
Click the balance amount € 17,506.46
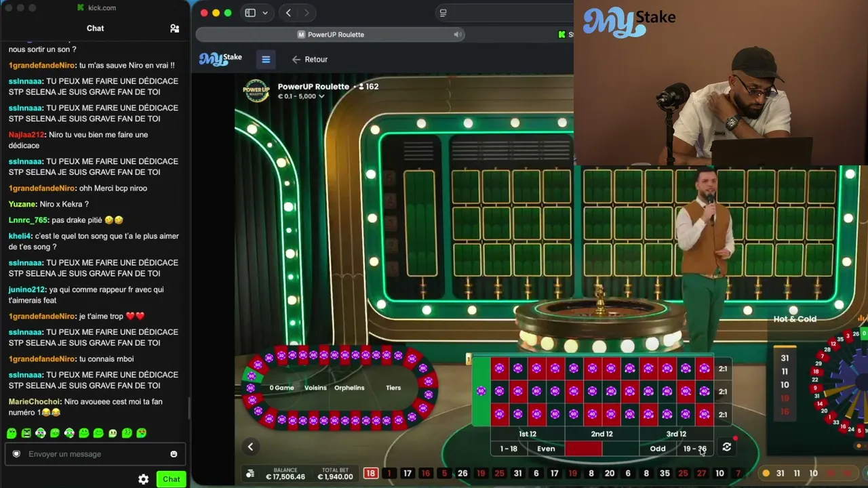pos(285,477)
